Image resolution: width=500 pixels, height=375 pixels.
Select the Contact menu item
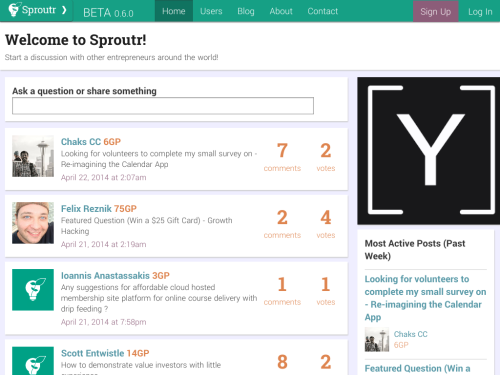click(322, 11)
